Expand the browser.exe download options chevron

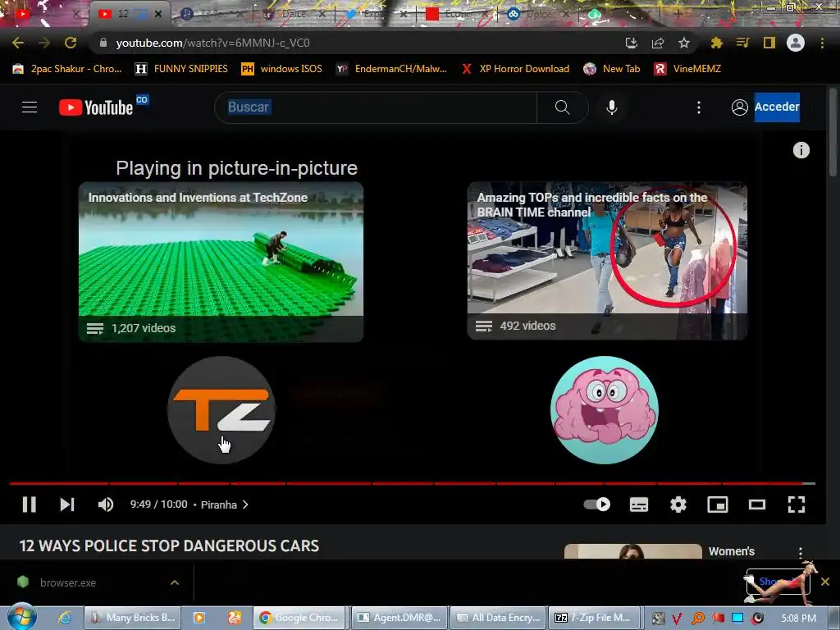[175, 582]
